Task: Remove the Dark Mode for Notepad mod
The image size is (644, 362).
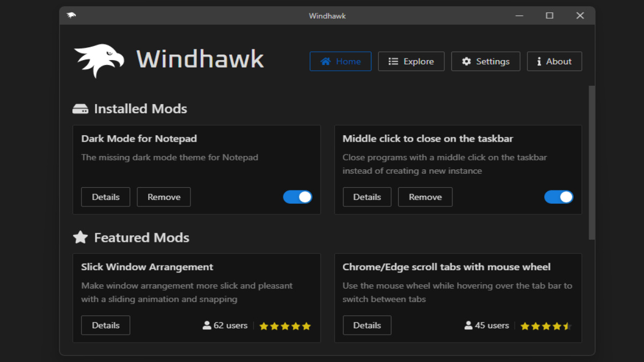Action: 164,197
